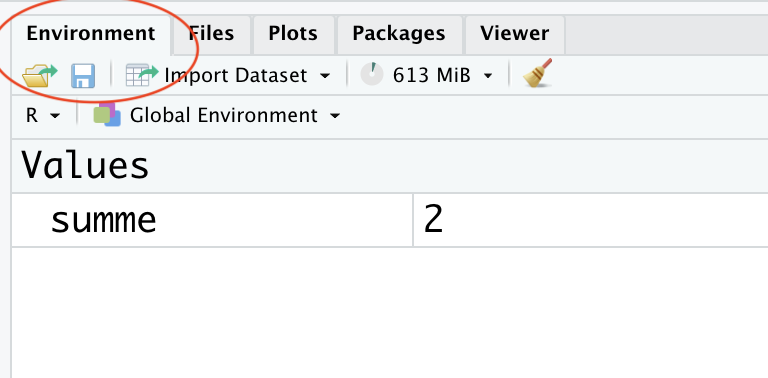
Task: Open the Import Dataset dropdown arrow
Action: tap(324, 76)
